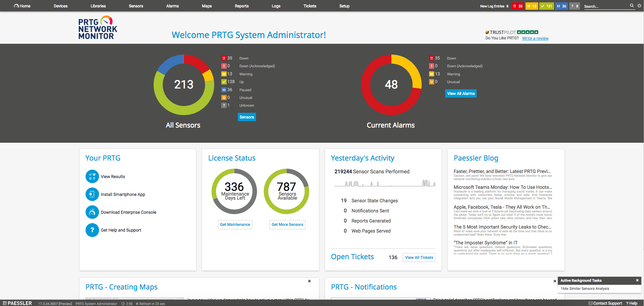The image size is (644, 306).
Task: Click the search magnifier icon in top bar
Action: pyautogui.click(x=632, y=6)
